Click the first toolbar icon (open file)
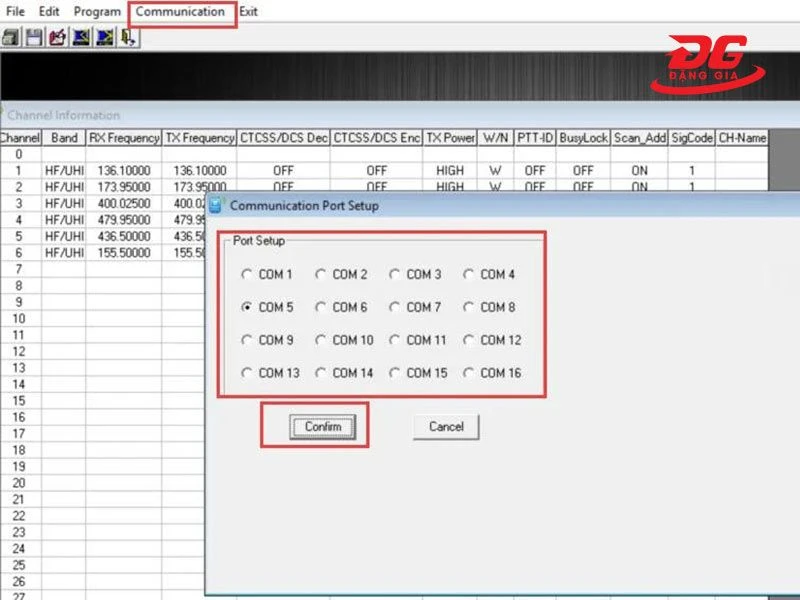 pos(11,38)
